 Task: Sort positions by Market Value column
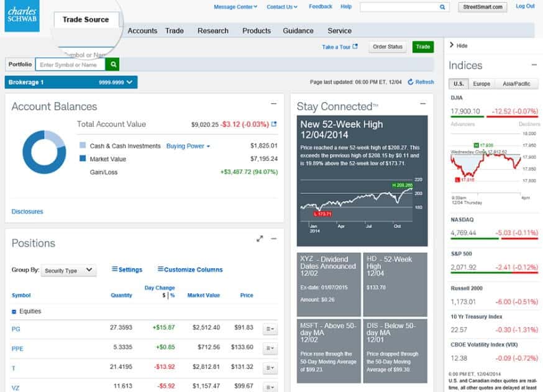click(x=204, y=295)
